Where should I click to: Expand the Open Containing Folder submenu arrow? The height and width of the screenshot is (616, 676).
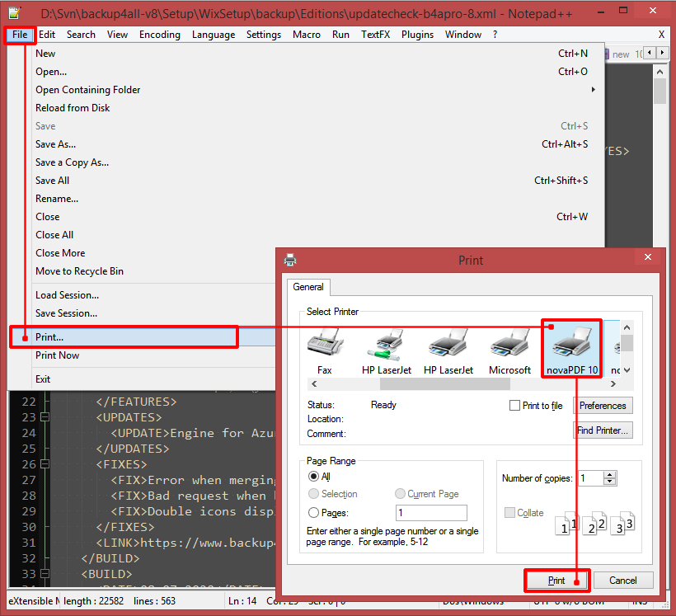pos(594,90)
